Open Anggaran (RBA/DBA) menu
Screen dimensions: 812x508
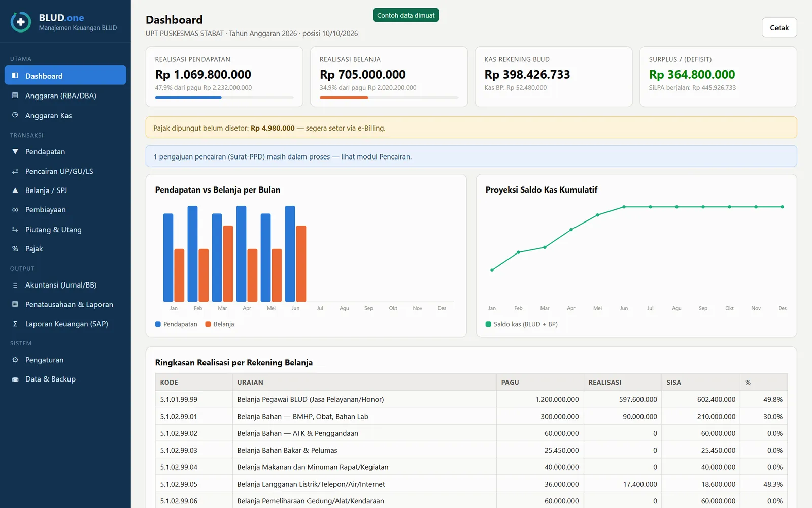tap(65, 96)
